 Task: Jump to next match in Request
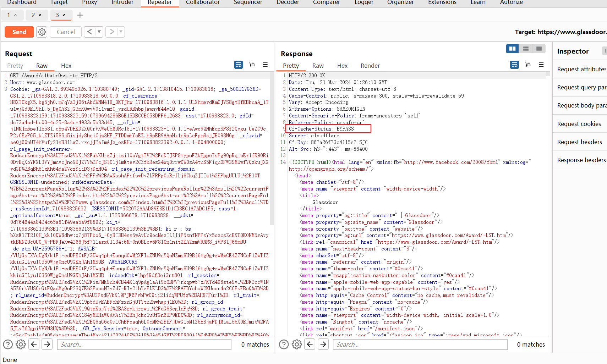click(47, 344)
